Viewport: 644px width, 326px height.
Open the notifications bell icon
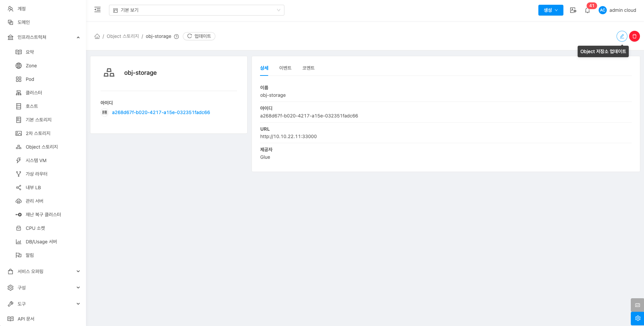click(587, 10)
